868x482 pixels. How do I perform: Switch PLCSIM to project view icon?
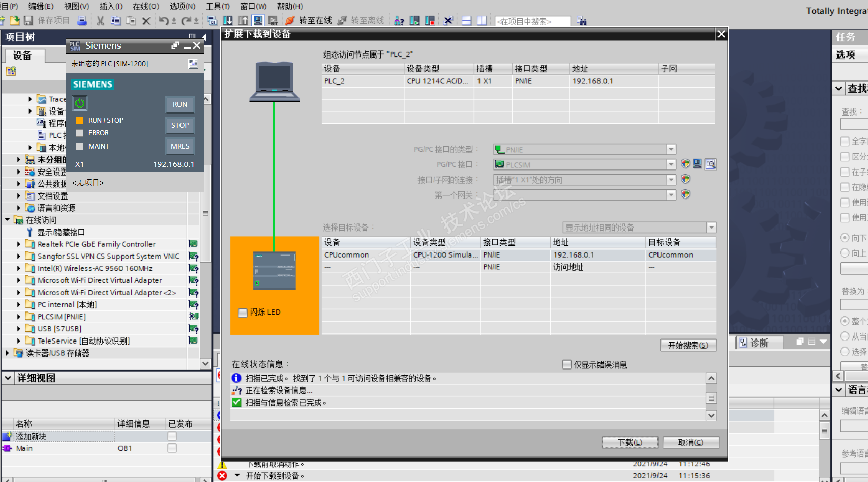pyautogui.click(x=193, y=64)
